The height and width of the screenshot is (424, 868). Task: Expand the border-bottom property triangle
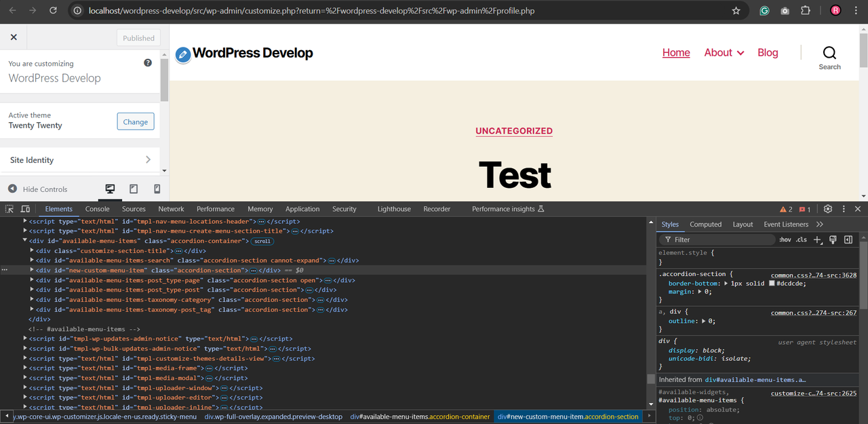(x=726, y=283)
